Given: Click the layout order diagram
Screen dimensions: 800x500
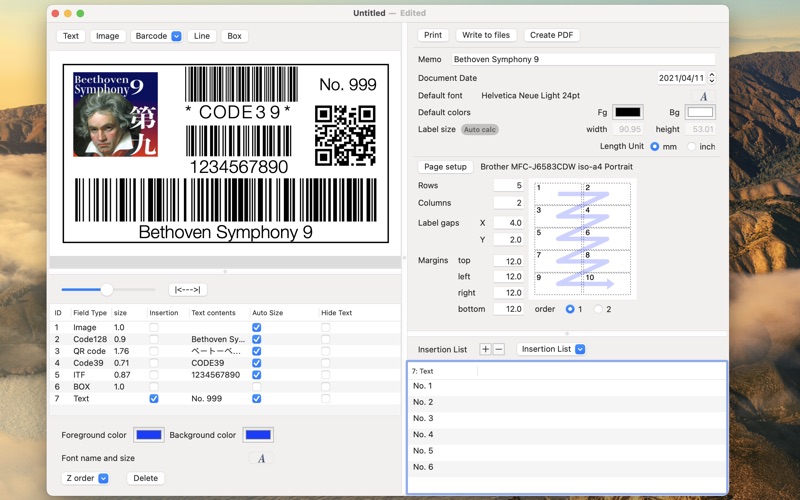Looking at the screenshot, I should click(x=583, y=239).
